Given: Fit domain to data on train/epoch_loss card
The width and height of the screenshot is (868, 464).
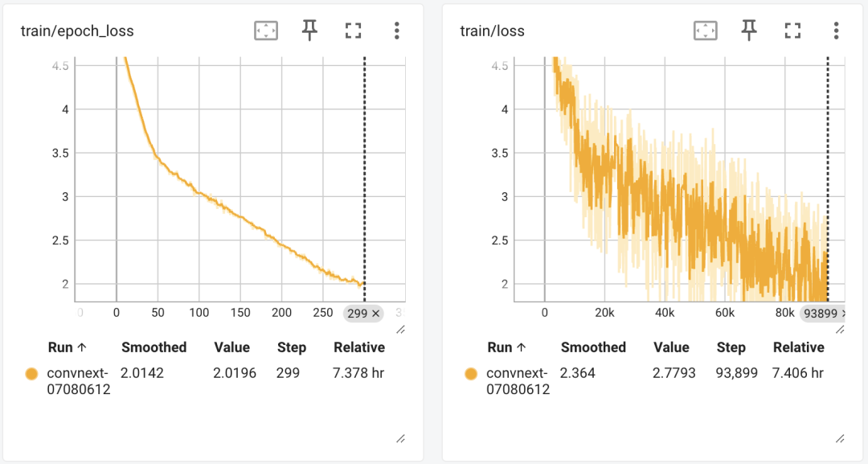Looking at the screenshot, I should [266, 31].
